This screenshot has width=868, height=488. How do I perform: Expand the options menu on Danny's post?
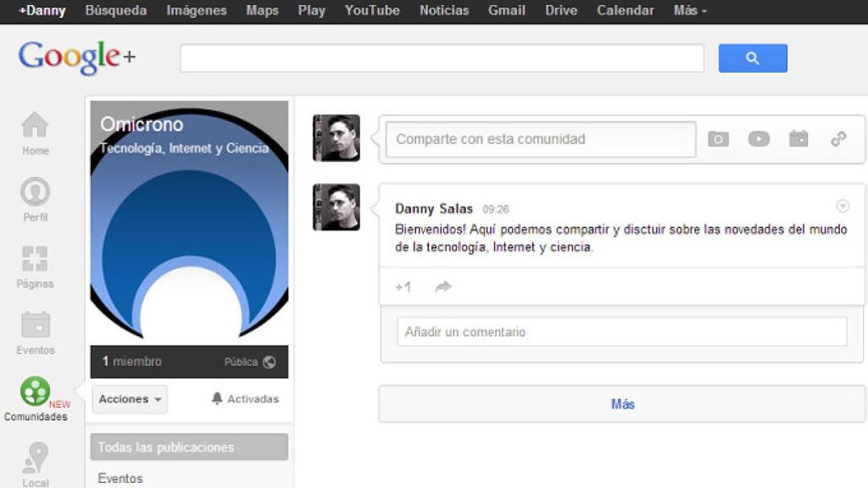point(842,204)
